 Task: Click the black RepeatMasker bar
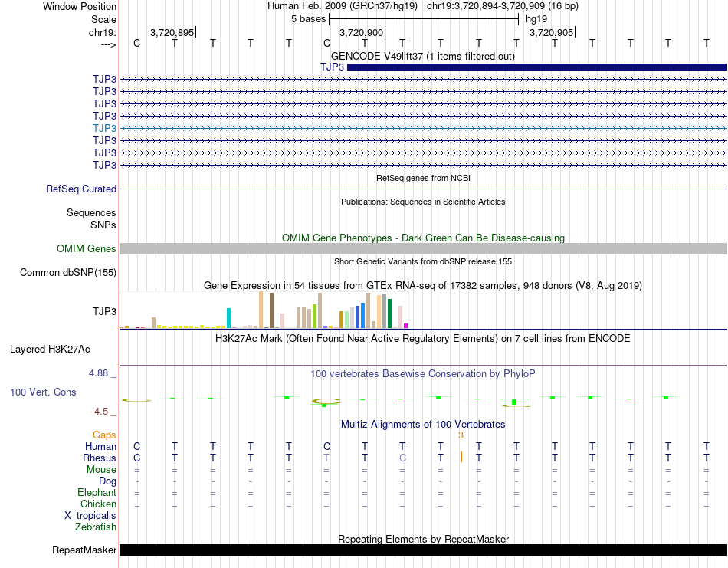point(423,550)
